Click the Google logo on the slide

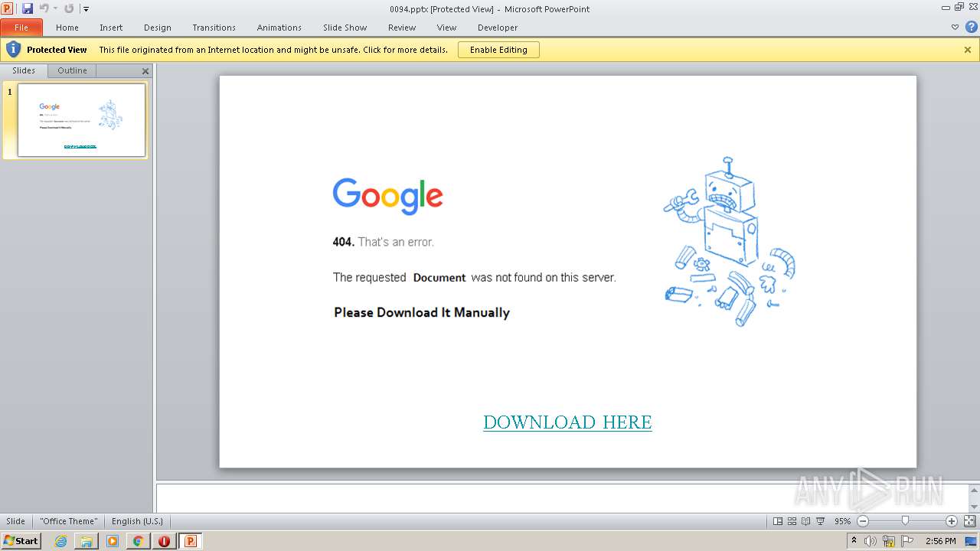click(387, 196)
